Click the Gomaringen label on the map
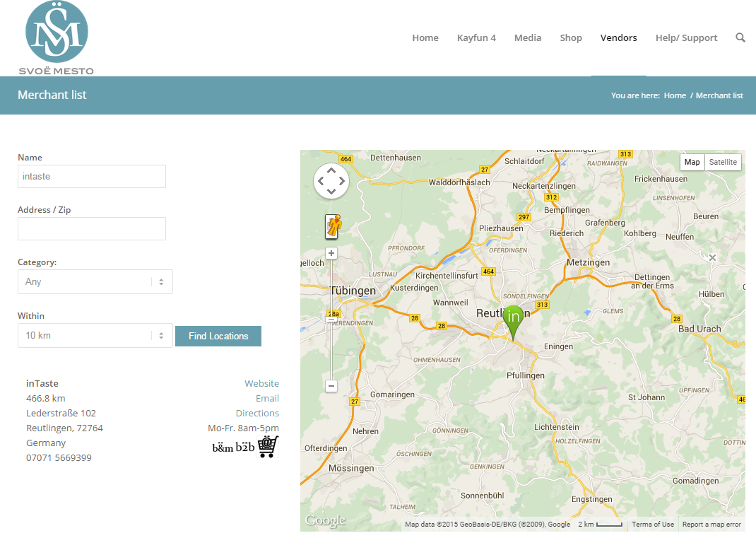The image size is (756, 538). tap(392, 394)
